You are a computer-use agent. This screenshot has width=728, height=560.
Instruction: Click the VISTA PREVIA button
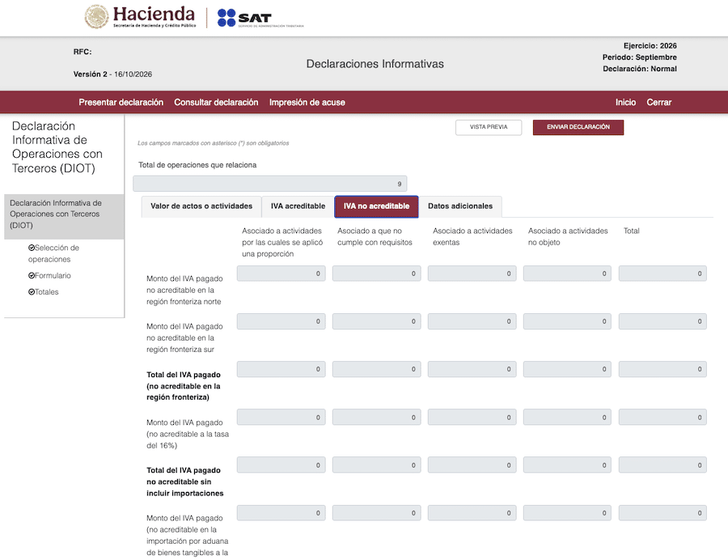coord(489,127)
